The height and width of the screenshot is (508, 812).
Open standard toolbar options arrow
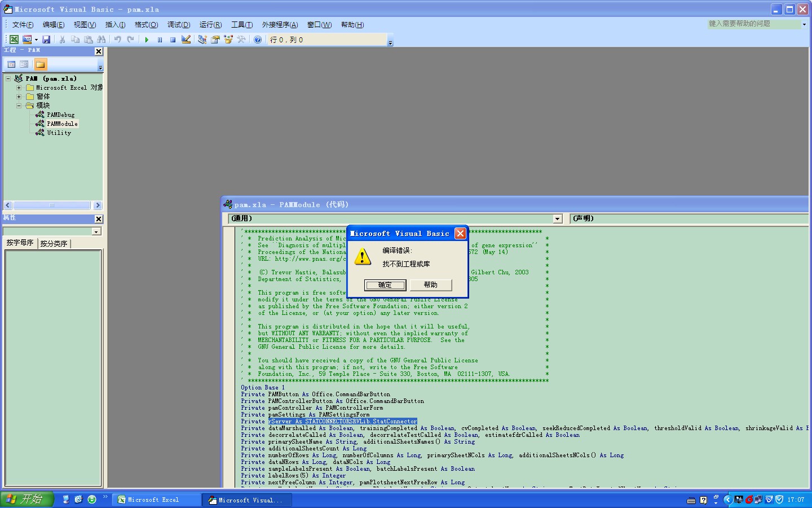tap(390, 40)
